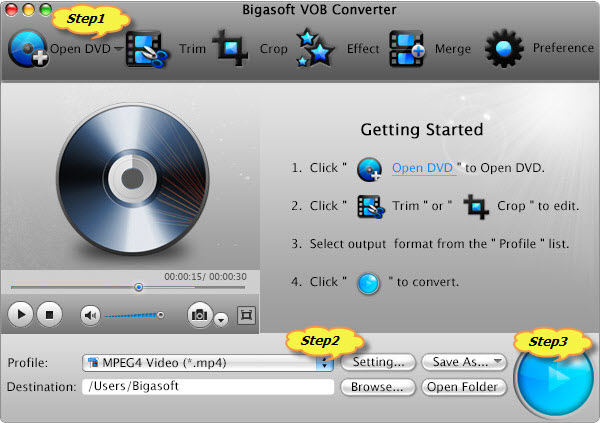Open the Effect stars icon
The width and height of the screenshot is (600, 423).
(315, 47)
